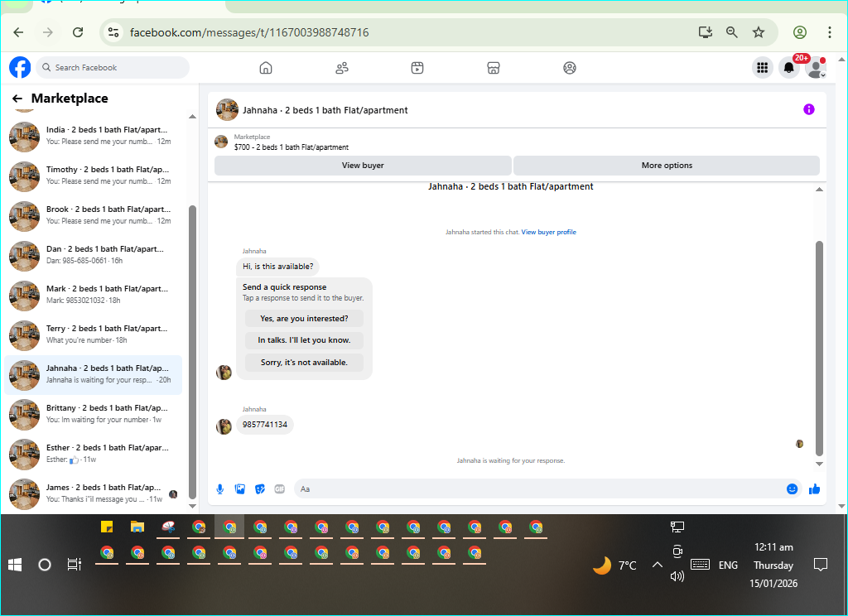Open the emoji picker in message box
The width and height of the screenshot is (848, 616).
792,488
